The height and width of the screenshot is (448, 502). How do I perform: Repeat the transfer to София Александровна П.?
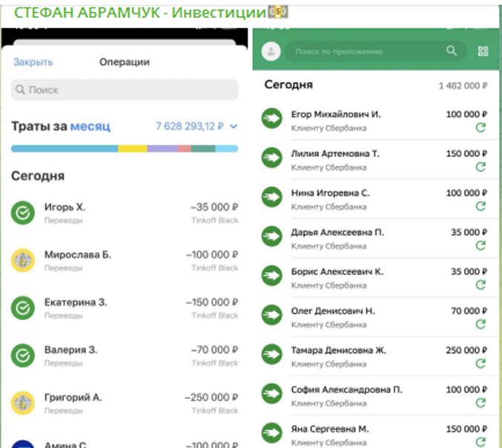point(480,403)
